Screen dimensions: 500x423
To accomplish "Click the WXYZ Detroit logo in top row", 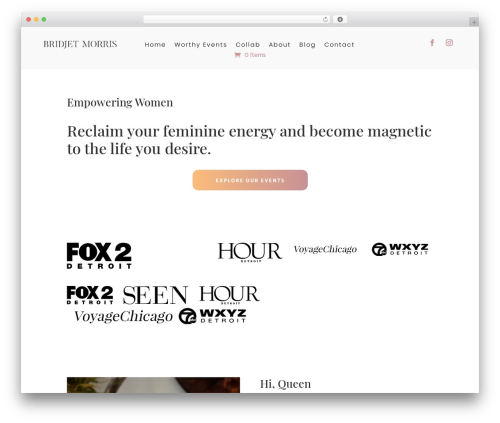I will [400, 249].
